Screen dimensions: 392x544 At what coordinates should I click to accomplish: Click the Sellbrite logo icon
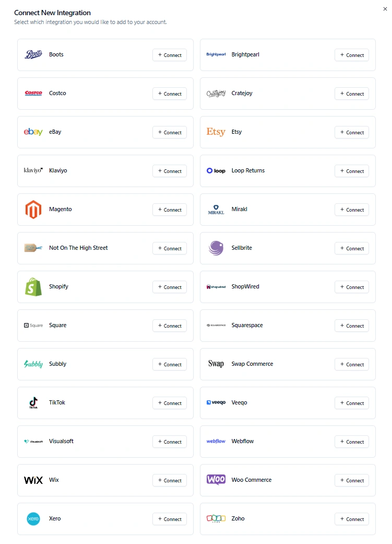click(x=216, y=248)
